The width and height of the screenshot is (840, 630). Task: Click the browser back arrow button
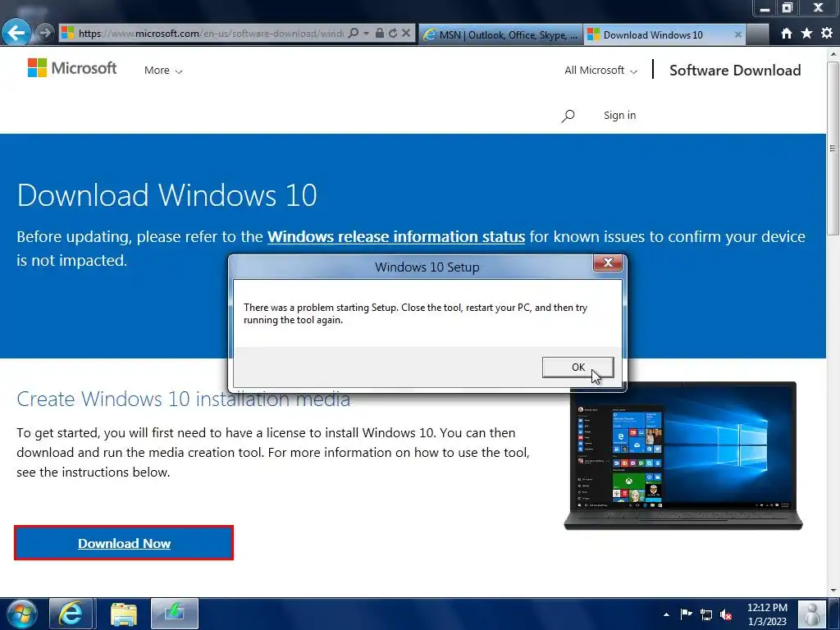click(16, 33)
